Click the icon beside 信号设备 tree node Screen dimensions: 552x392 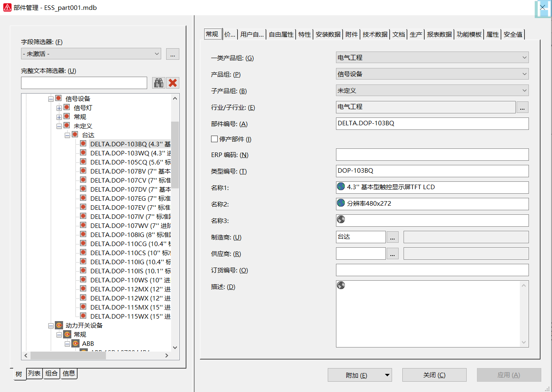[x=59, y=98]
